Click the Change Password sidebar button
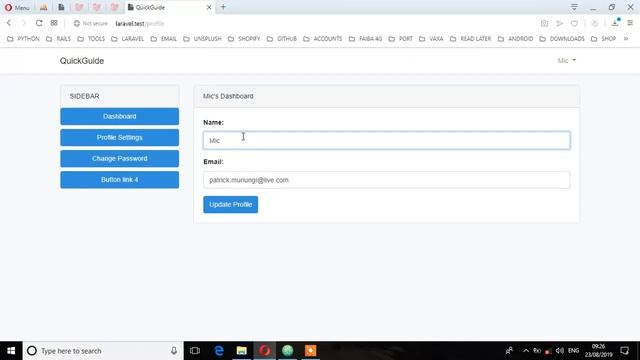This screenshot has height=360, width=640. [120, 158]
